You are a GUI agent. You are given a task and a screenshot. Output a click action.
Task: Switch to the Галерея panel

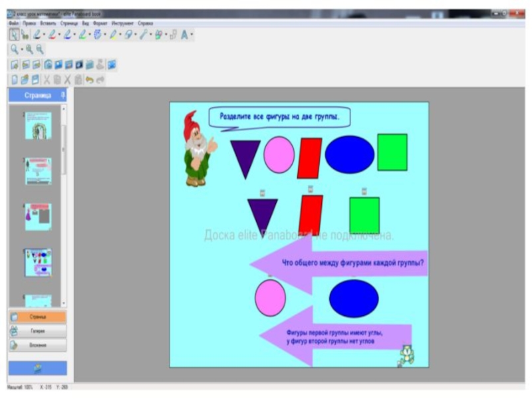[x=37, y=331]
